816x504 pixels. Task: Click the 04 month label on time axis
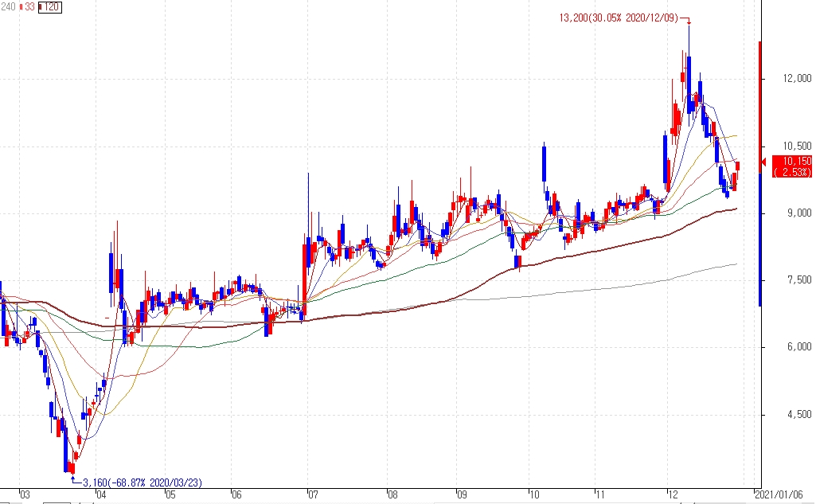101,494
